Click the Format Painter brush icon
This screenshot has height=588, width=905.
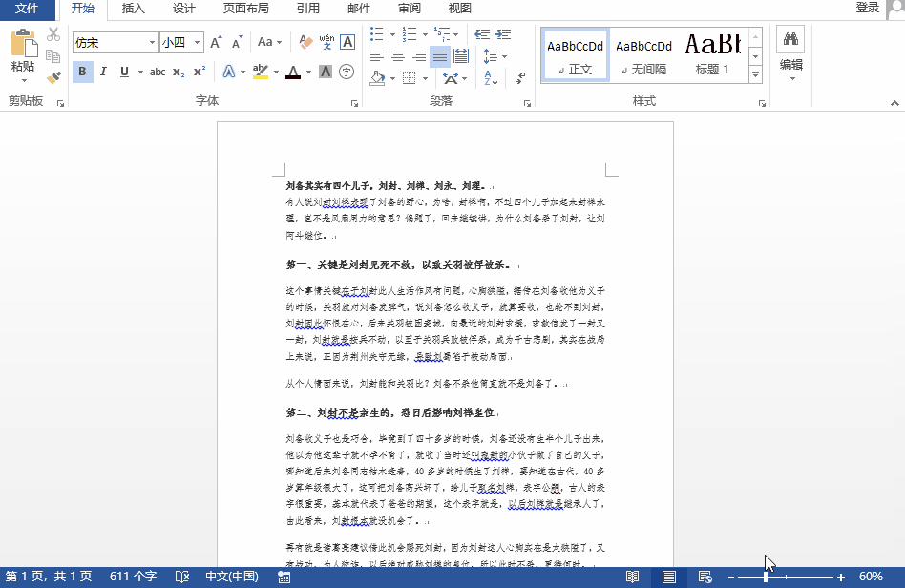53,77
